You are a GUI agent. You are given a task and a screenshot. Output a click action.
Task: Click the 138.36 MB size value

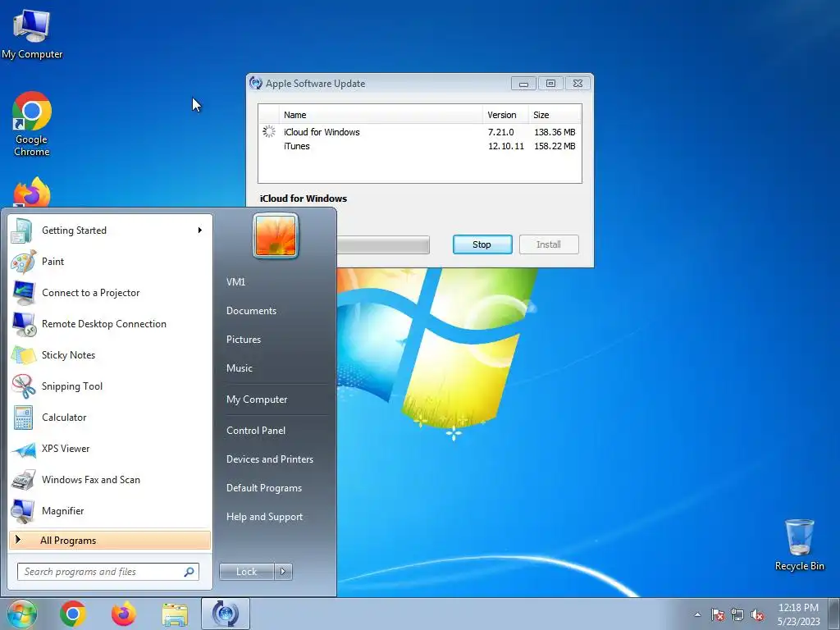[555, 132]
